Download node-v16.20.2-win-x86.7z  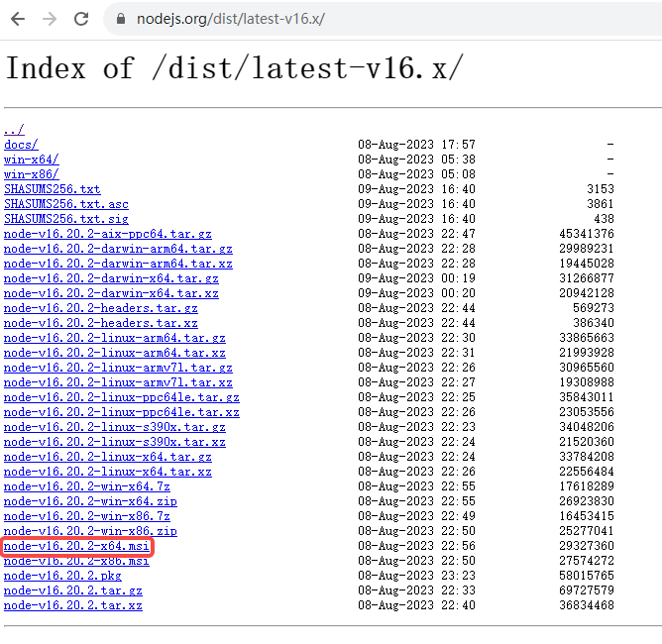click(x=86, y=516)
